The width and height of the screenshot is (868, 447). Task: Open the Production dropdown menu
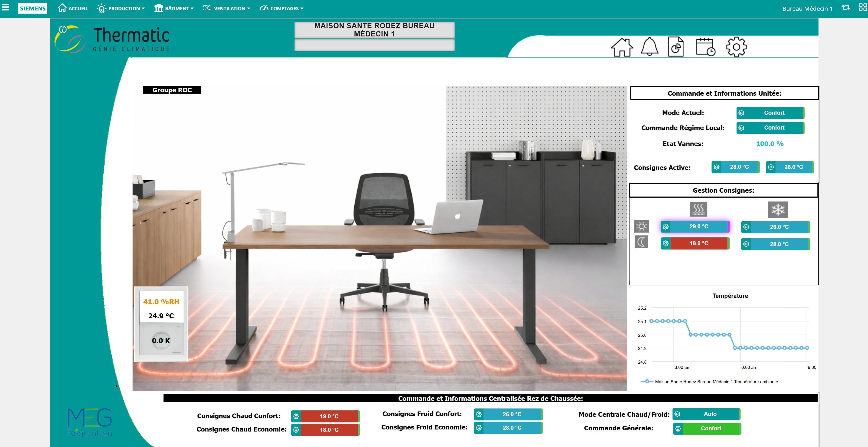coord(121,8)
